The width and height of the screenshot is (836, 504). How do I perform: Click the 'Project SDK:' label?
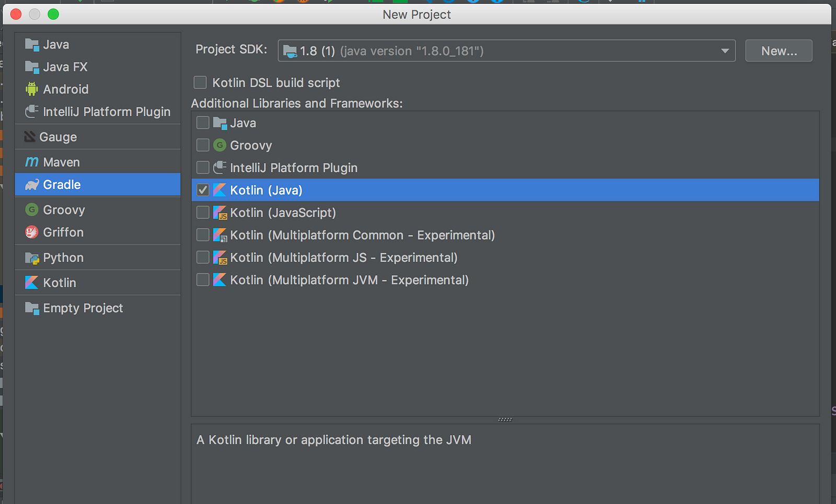click(231, 49)
